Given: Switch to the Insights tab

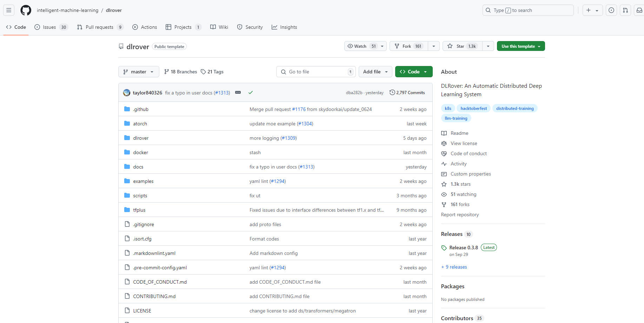Looking at the screenshot, I should coord(284,27).
